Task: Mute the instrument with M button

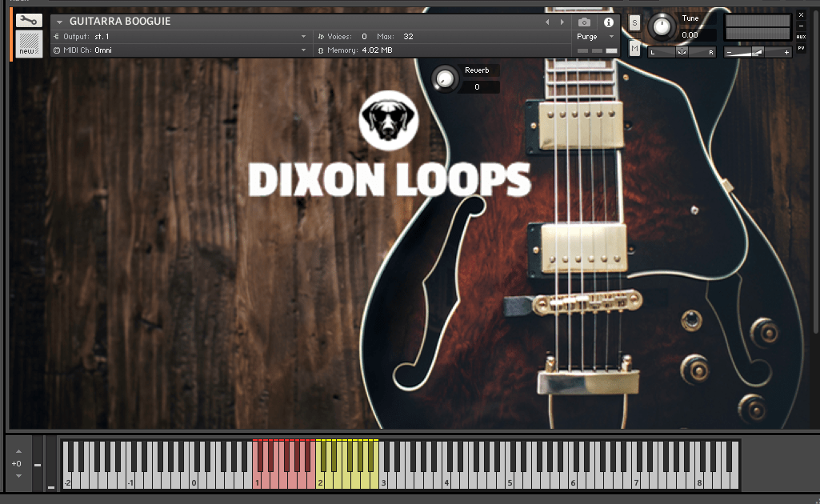Action: pyautogui.click(x=634, y=49)
